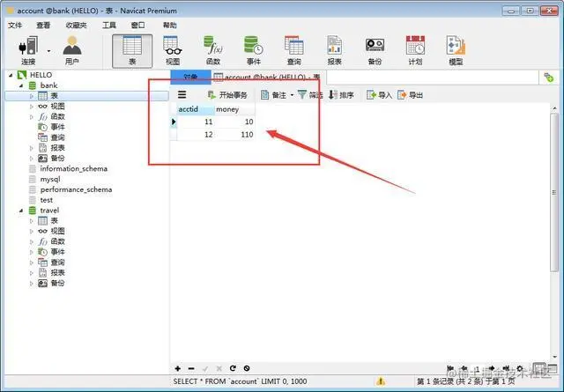Click the previous page arrow icon
Viewport: 564px width, 392px height.
464,368
